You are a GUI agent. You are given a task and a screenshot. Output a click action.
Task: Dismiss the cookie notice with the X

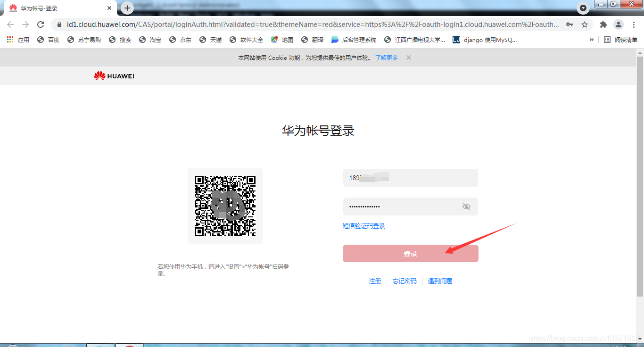click(x=409, y=58)
